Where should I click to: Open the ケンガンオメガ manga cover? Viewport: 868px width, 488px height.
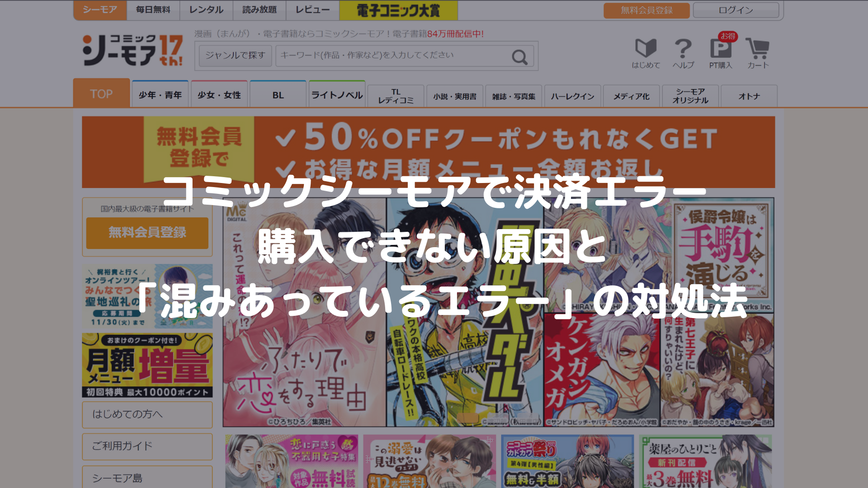[602, 370]
